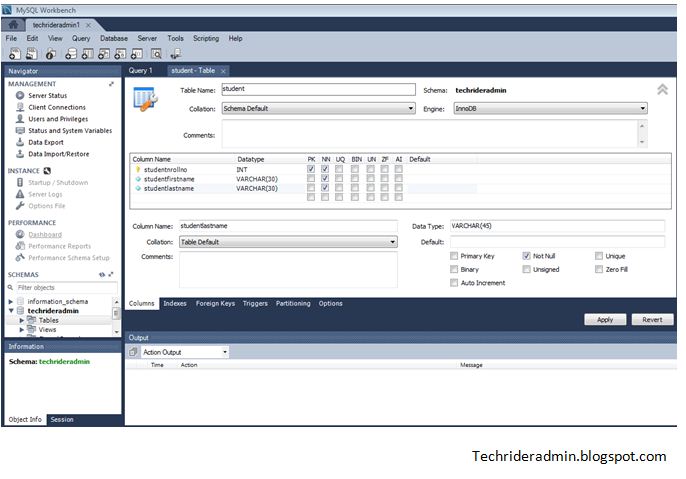Open Performance Reports
This screenshot has height=479, width=686.
[x=60, y=246]
